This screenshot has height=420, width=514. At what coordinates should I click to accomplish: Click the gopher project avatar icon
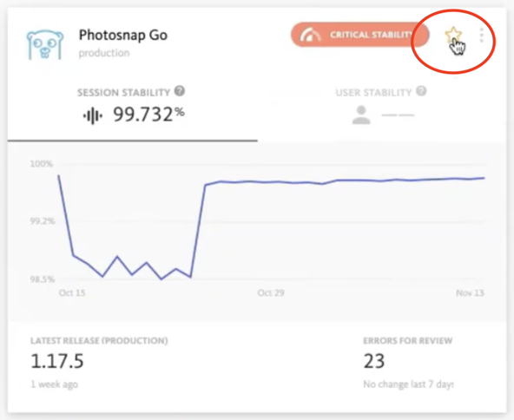[45, 45]
